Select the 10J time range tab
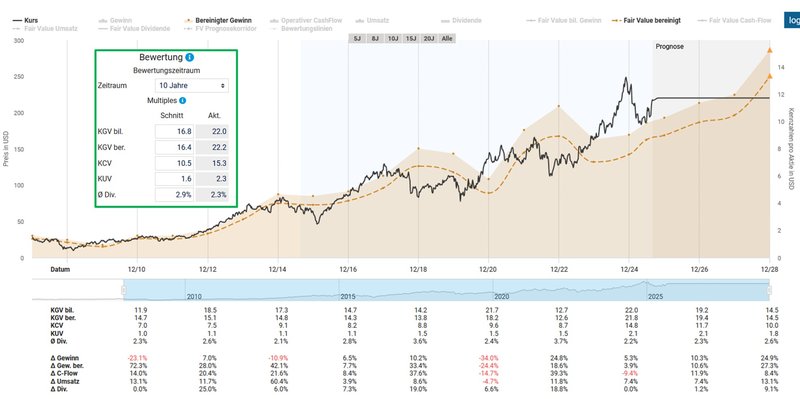This screenshot has width=800, height=399. 393,39
